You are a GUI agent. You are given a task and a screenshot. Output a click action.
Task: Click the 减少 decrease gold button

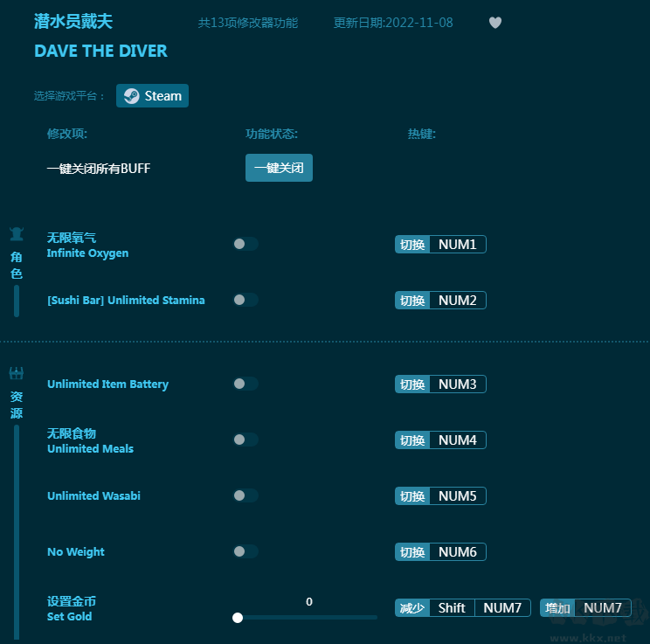pyautogui.click(x=412, y=608)
